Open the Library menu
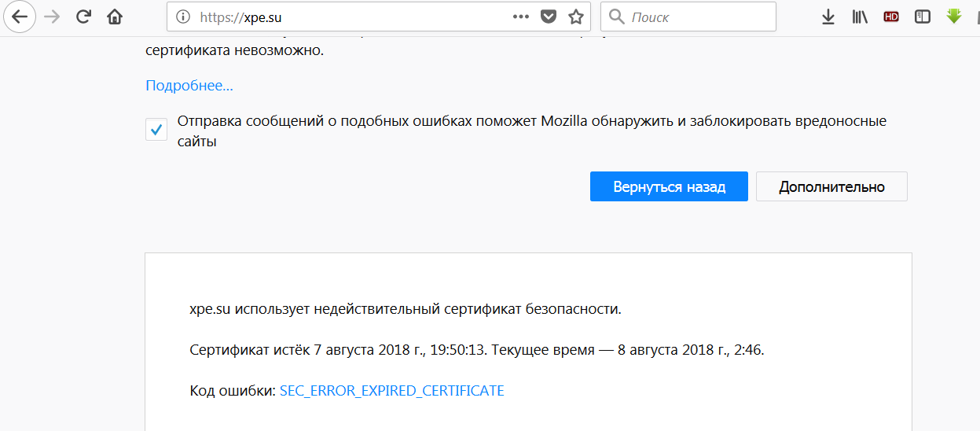This screenshot has height=431, width=980. (860, 17)
